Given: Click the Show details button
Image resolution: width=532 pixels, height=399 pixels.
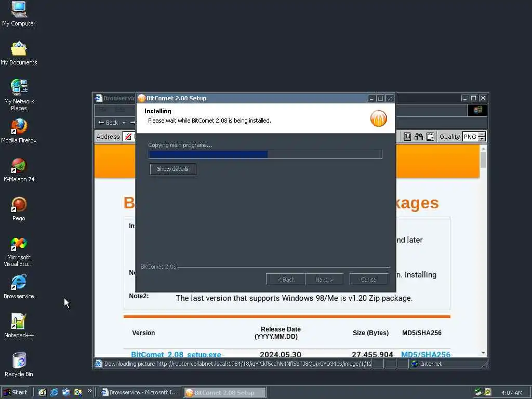Looking at the screenshot, I should click(x=172, y=169).
